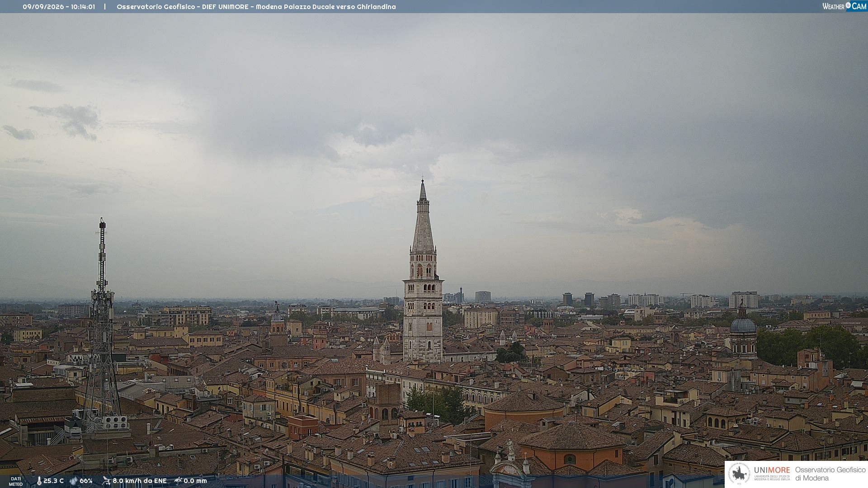Click the UNIMORE horseman seal emblem
The image size is (868, 488).
(740, 474)
